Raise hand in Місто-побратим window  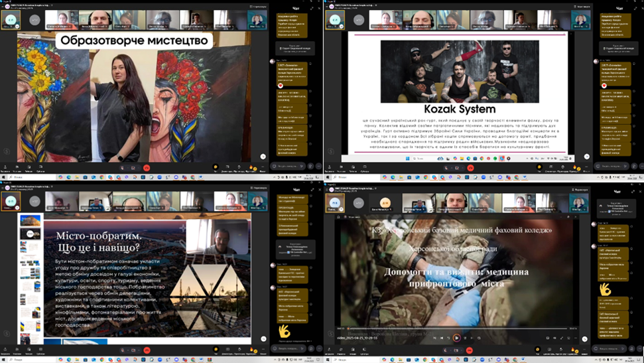click(239, 350)
